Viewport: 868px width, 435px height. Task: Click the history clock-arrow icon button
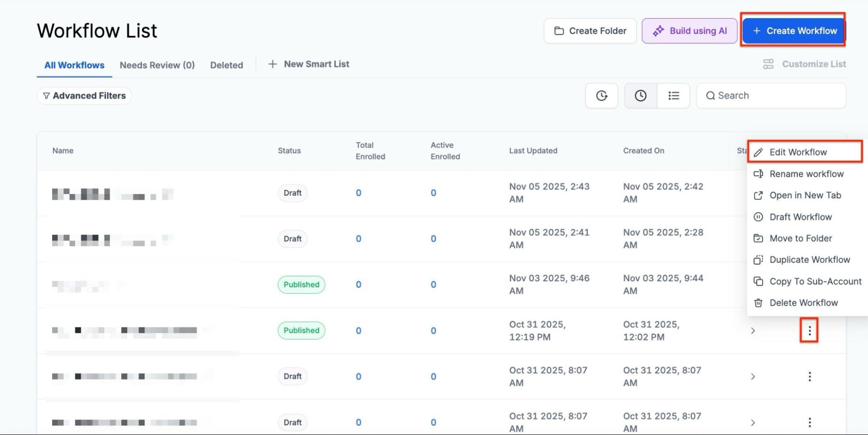coord(601,96)
